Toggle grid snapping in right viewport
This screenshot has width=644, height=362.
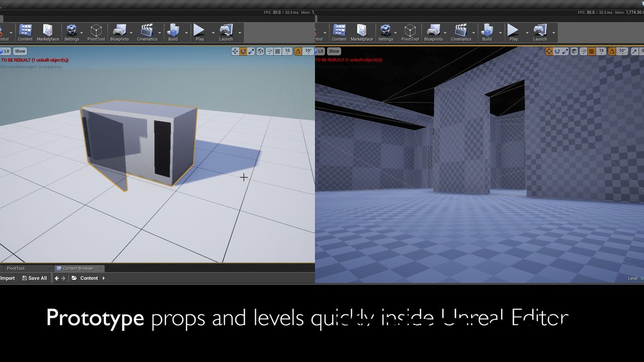tap(592, 51)
